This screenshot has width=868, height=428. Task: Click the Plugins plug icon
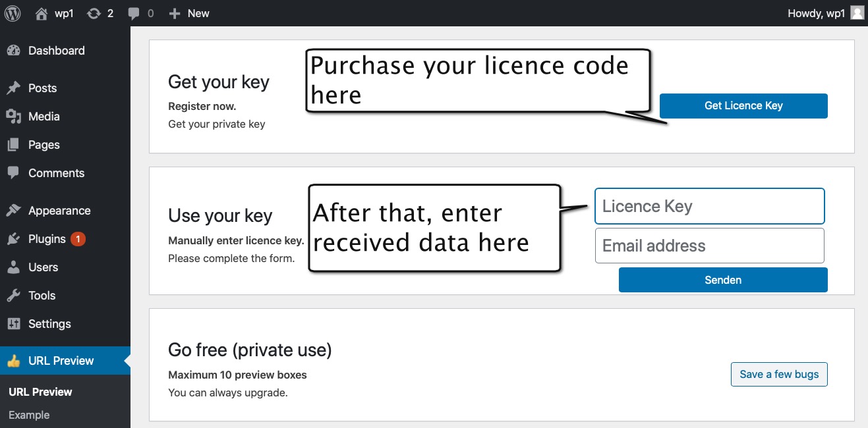(13, 239)
